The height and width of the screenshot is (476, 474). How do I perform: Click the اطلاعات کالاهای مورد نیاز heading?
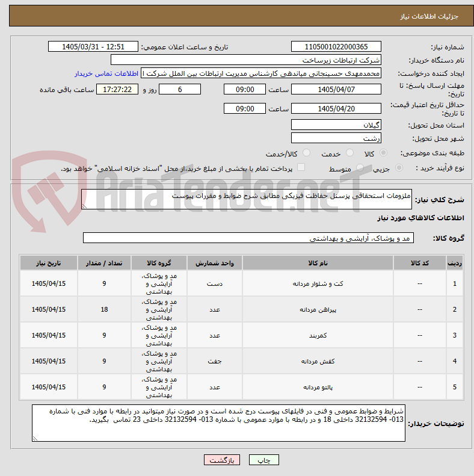tap(420, 218)
